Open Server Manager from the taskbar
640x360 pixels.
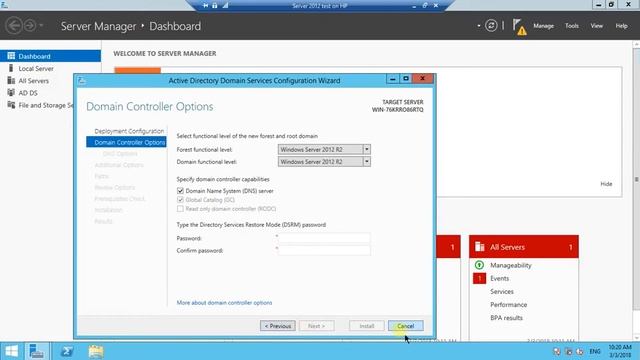point(36,351)
